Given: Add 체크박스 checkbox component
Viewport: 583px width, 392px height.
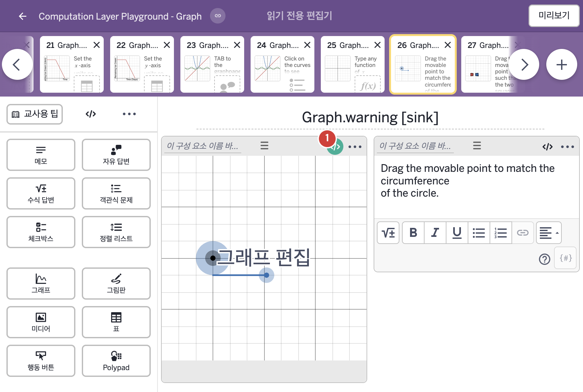Looking at the screenshot, I should tap(41, 232).
